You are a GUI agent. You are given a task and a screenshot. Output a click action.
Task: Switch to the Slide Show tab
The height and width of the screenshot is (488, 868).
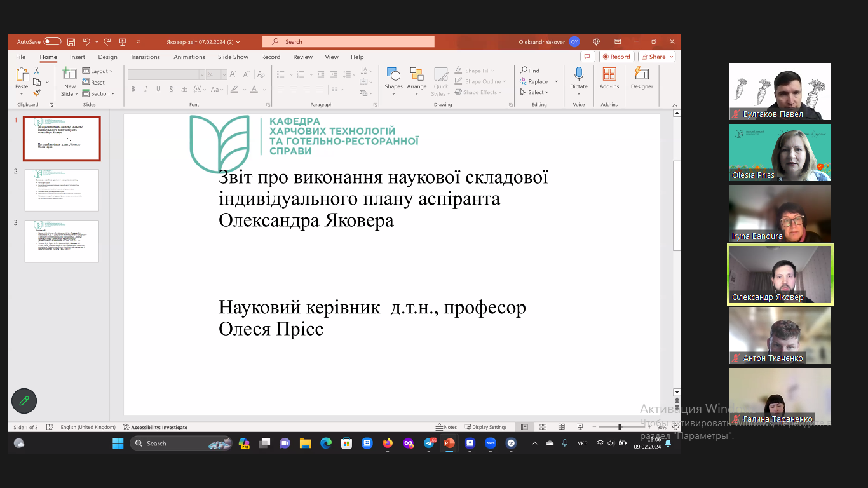233,57
